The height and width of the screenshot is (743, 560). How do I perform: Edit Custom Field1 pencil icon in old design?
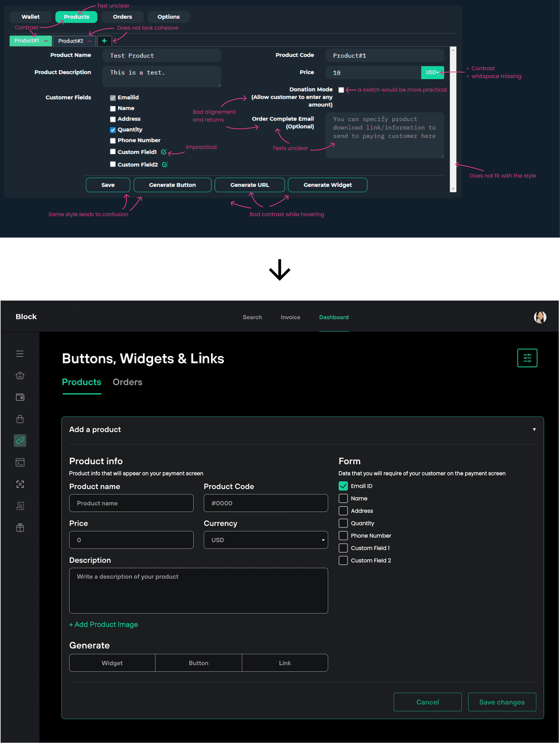tap(164, 152)
